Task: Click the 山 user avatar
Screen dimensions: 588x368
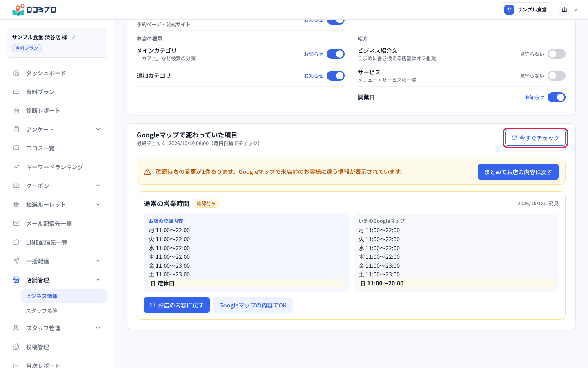Action: pyautogui.click(x=564, y=10)
